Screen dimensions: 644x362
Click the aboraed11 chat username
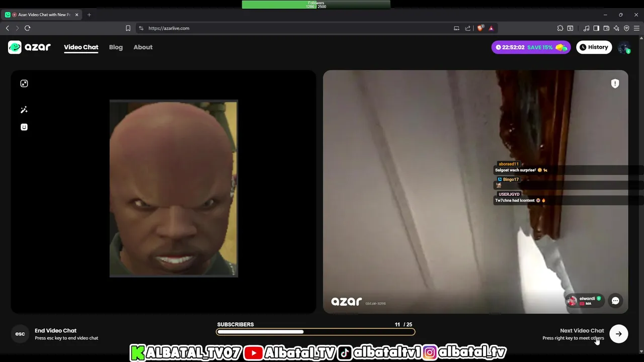[x=508, y=164]
